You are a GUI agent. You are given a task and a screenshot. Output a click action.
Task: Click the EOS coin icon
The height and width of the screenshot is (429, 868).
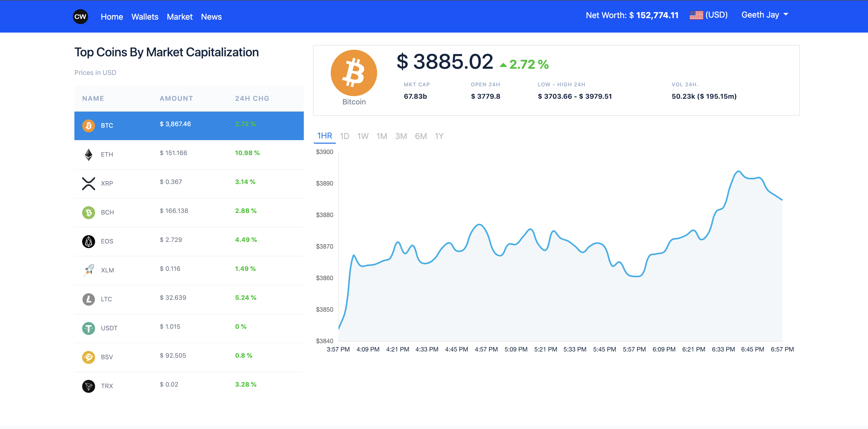(x=88, y=241)
